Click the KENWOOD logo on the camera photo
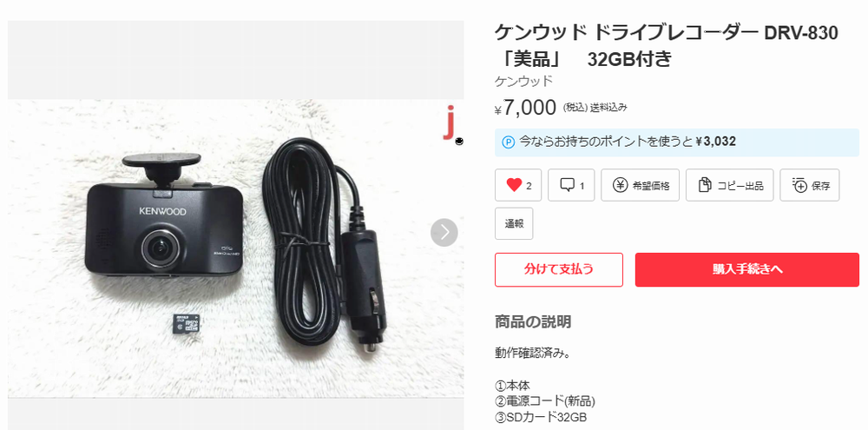The image size is (868, 430). pos(162,211)
